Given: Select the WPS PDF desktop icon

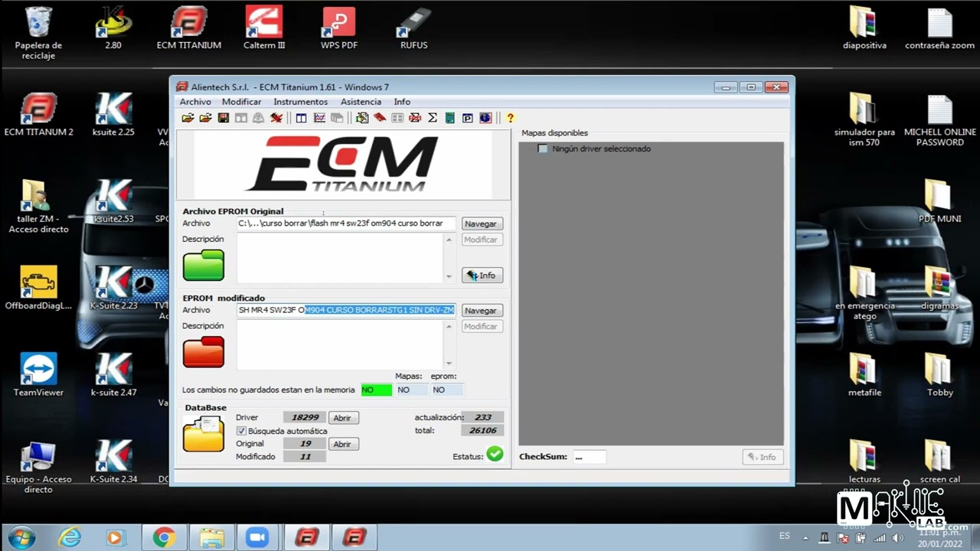Looking at the screenshot, I should coord(339,28).
